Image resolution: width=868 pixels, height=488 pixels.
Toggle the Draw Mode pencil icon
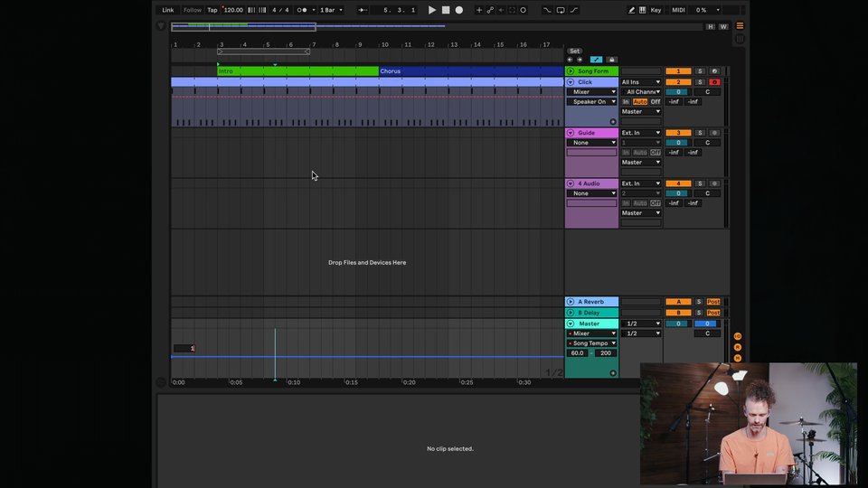(x=631, y=10)
